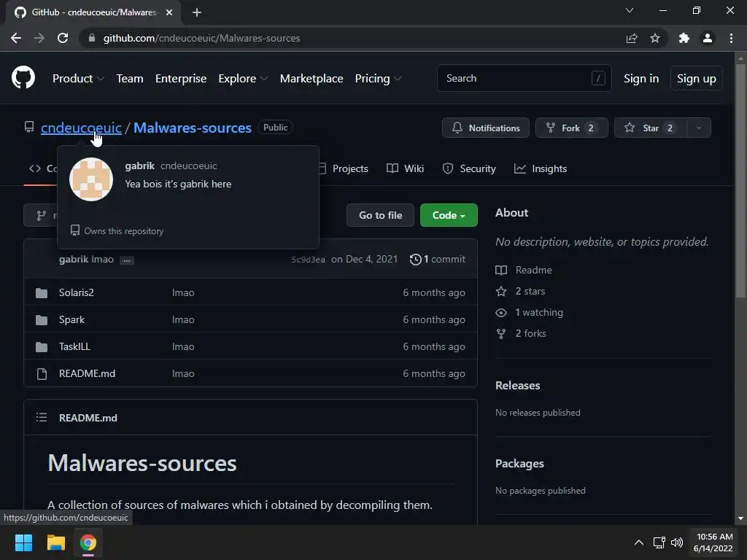Fork the repository with Fork button
The image size is (747, 560).
[572, 128]
